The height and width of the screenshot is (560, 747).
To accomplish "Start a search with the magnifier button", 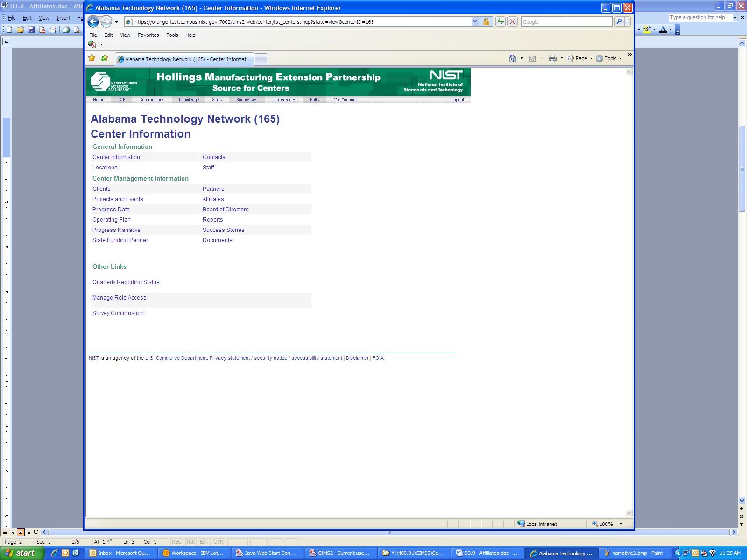I will click(619, 21).
